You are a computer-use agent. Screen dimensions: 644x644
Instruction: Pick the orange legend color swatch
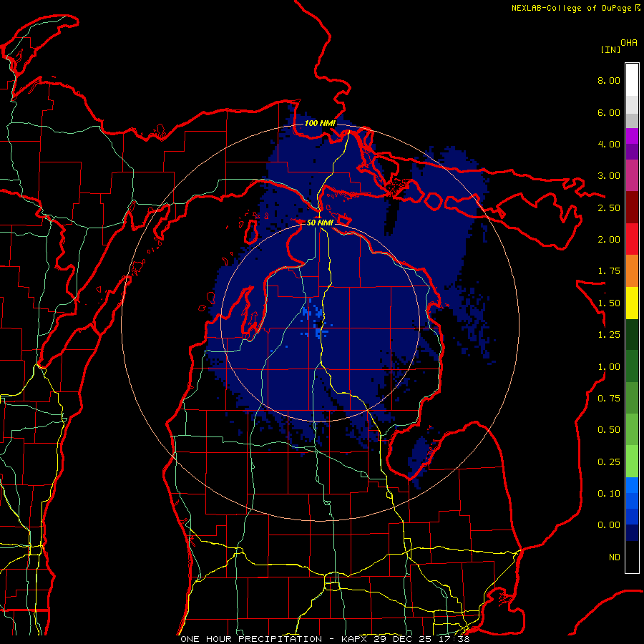pyautogui.click(x=632, y=271)
